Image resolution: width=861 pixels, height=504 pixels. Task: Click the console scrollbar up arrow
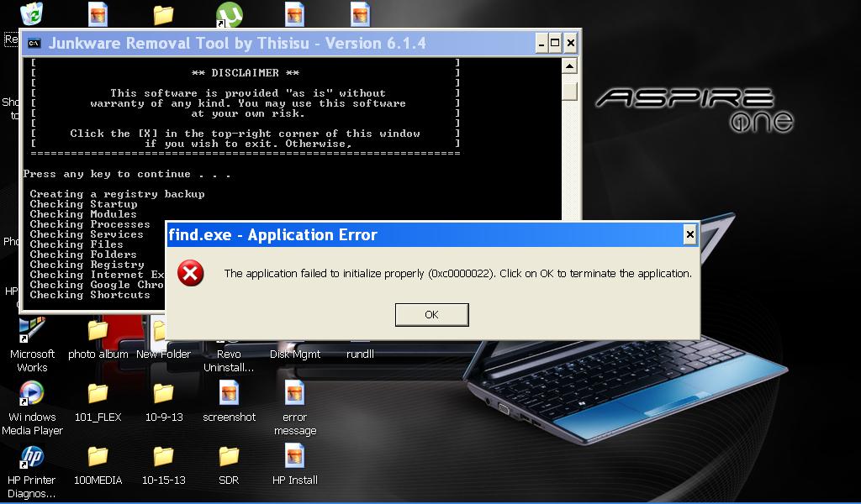pyautogui.click(x=570, y=66)
